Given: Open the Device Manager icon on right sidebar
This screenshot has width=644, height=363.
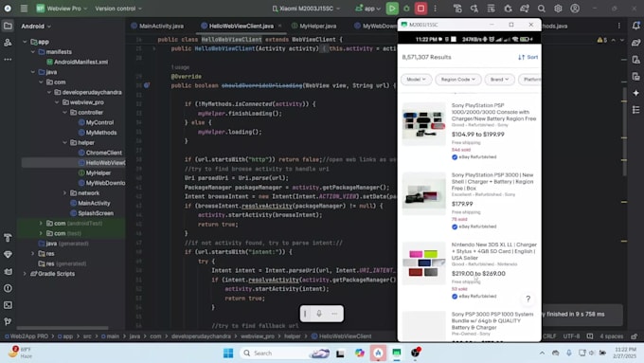Looking at the screenshot, I should click(x=635, y=59).
